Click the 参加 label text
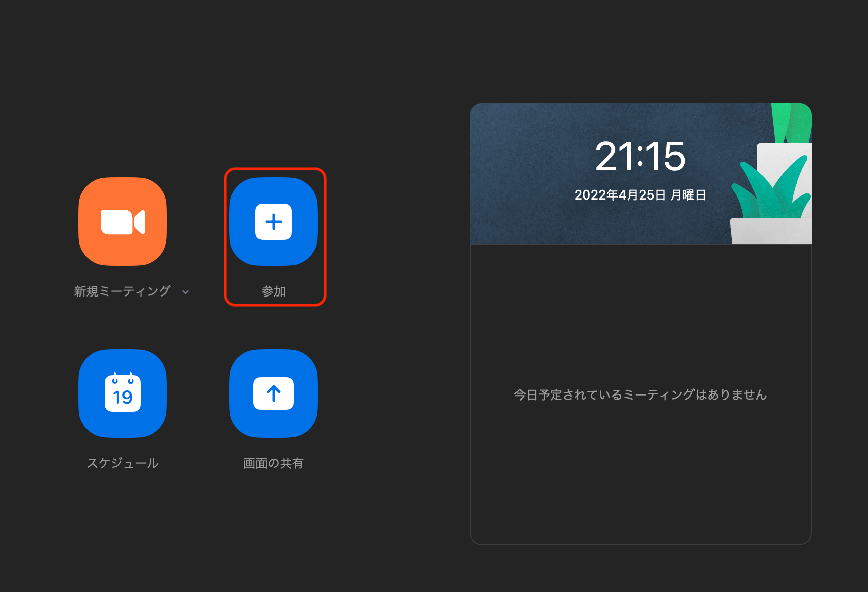Screen dimensions: 868x592 274,291
